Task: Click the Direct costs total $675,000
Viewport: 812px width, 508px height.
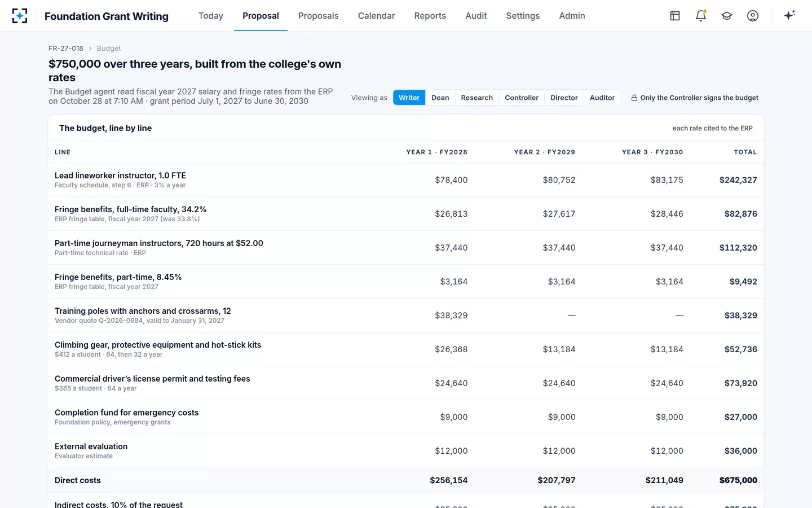Action: tap(738, 480)
